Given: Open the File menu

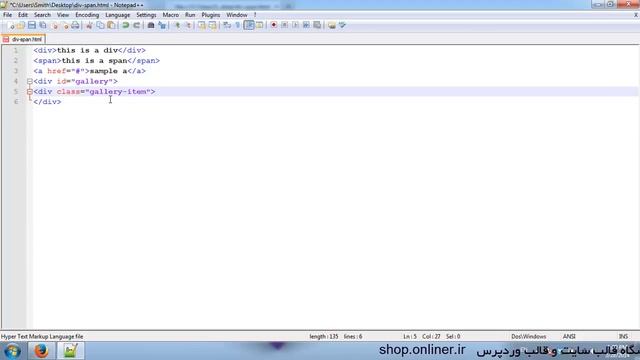Looking at the screenshot, I should [x=7, y=15].
